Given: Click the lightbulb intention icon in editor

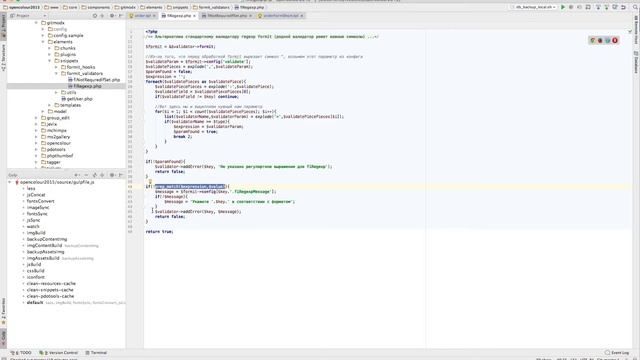Looking at the screenshot, I should click(x=150, y=182).
